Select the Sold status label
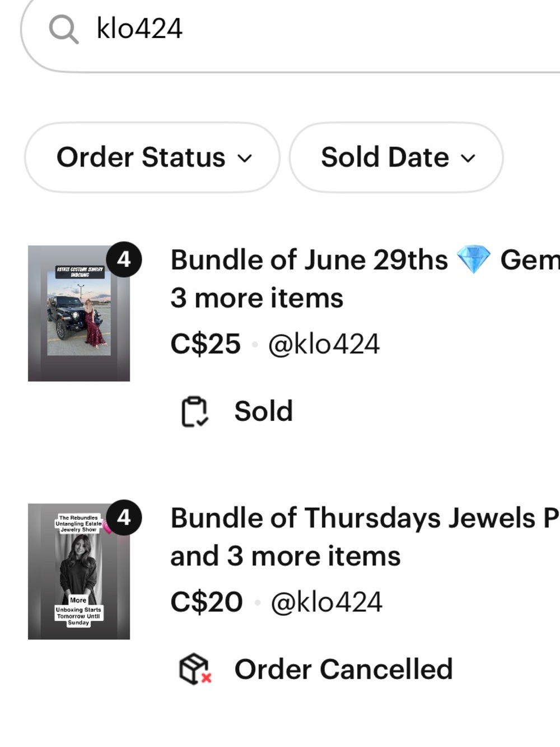Viewport: 560px width, 747px height. tap(263, 411)
